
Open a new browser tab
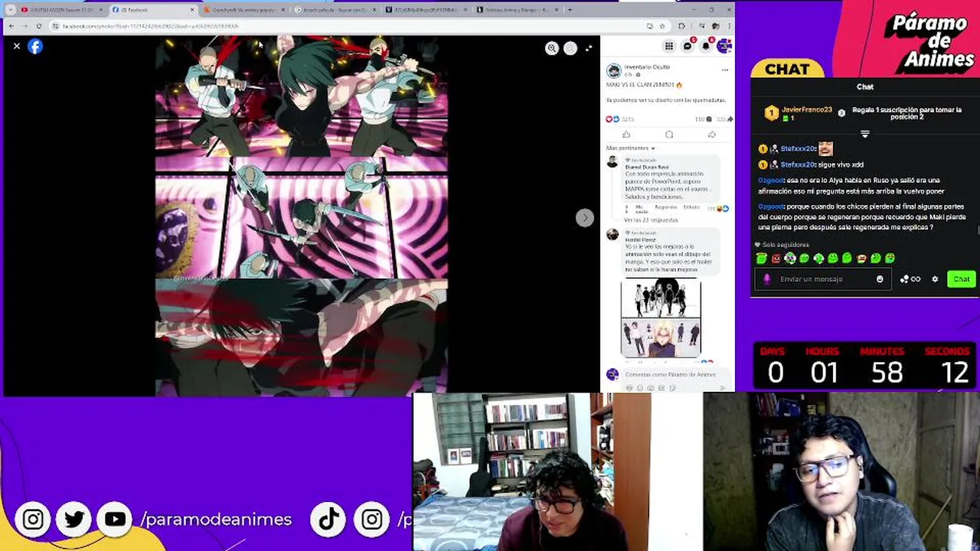click(570, 10)
